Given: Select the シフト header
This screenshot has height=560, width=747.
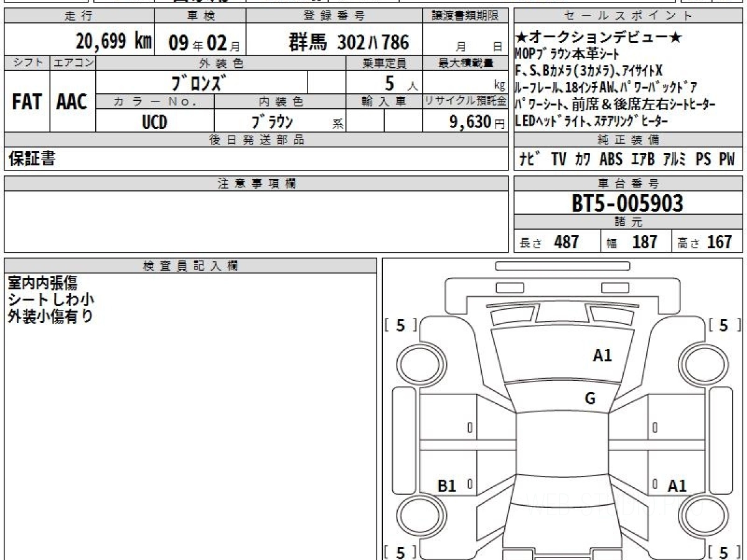Looking at the screenshot, I should point(27,63).
